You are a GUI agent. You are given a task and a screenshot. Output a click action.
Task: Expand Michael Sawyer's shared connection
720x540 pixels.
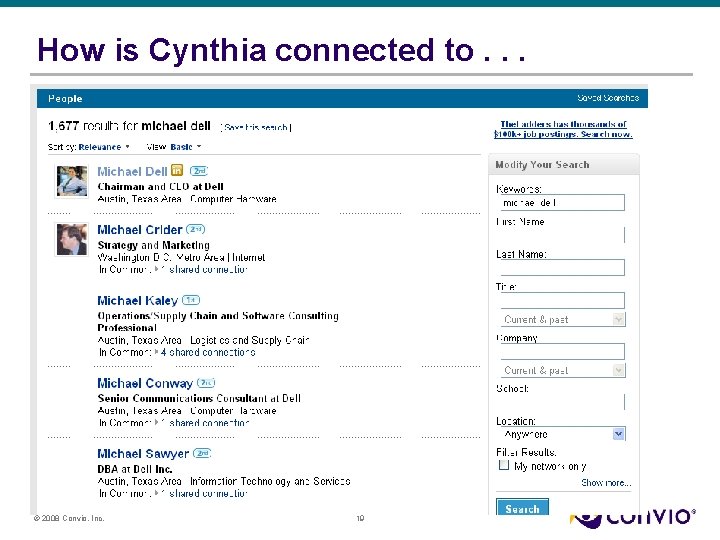pos(203,493)
